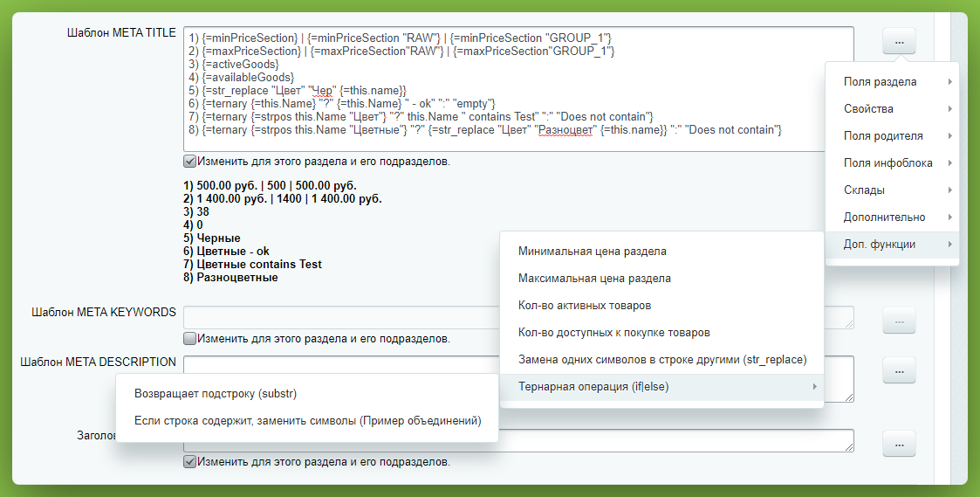Grab the META DESCRIPTION textarea resize handle

click(x=849, y=397)
